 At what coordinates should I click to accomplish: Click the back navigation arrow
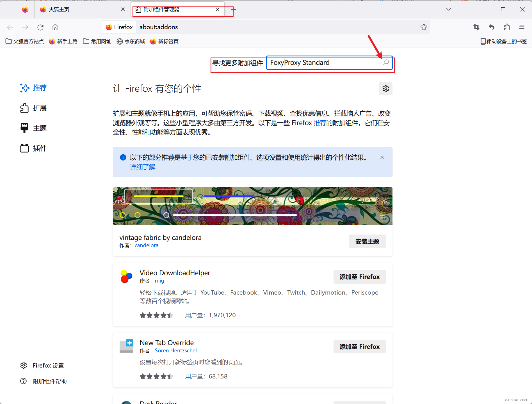10,27
